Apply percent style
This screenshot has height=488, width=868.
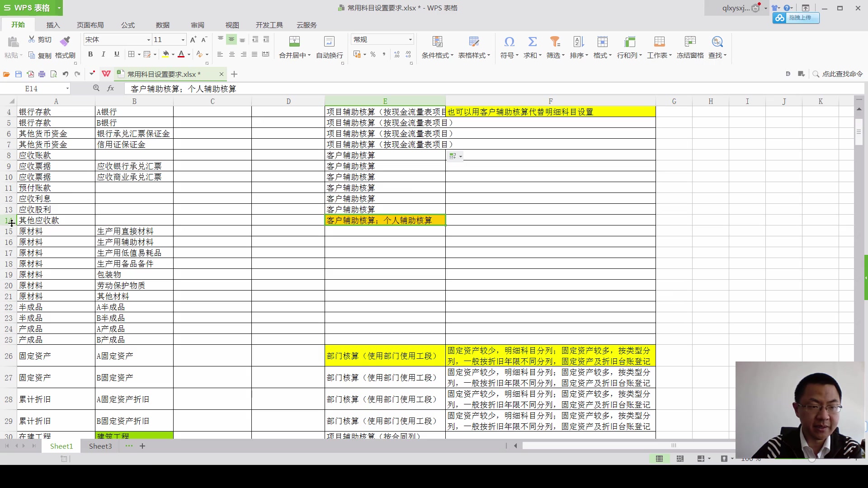(373, 55)
